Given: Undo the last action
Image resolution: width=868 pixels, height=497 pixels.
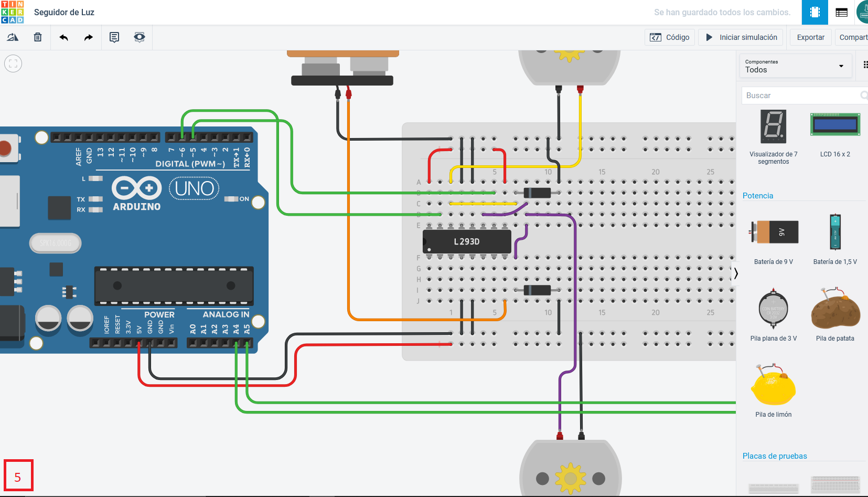Looking at the screenshot, I should 63,37.
